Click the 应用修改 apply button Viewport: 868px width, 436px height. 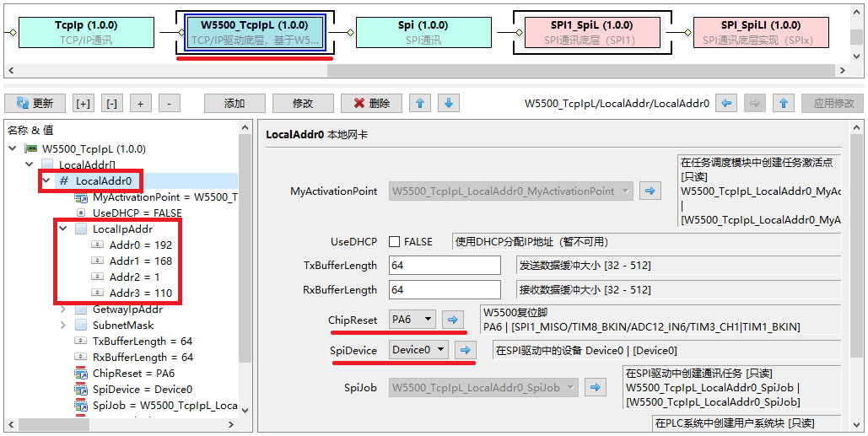(833, 104)
